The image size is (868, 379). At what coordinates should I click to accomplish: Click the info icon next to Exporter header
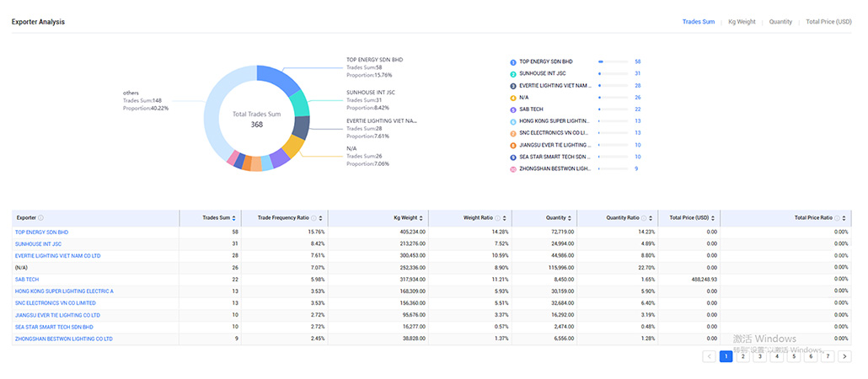pos(41,218)
